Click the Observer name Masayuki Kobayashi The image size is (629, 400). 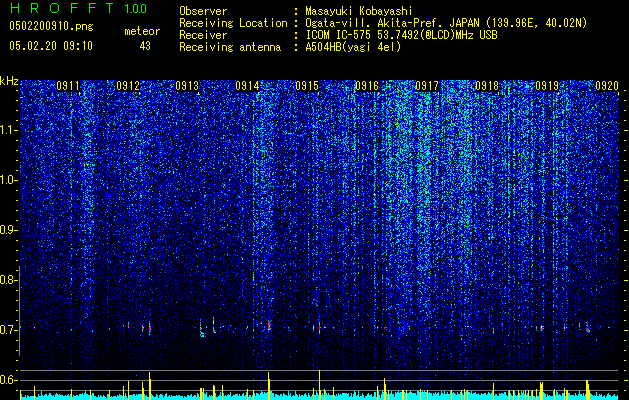tap(359, 11)
